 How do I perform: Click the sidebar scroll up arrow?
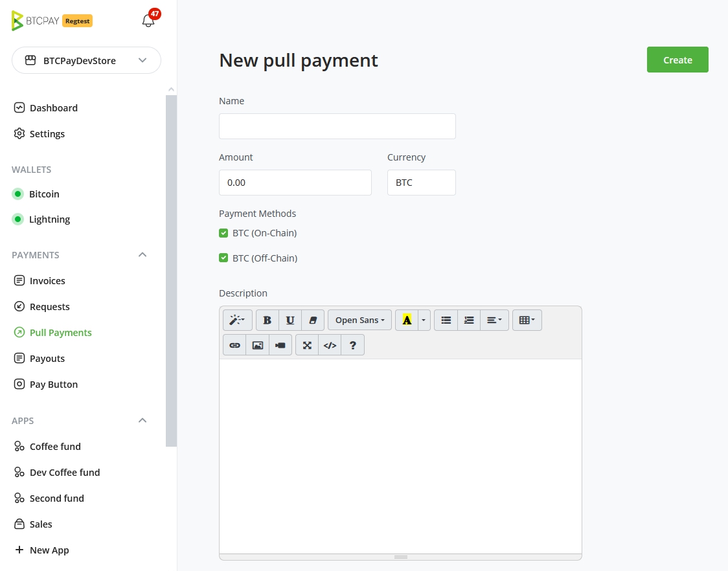[172, 89]
